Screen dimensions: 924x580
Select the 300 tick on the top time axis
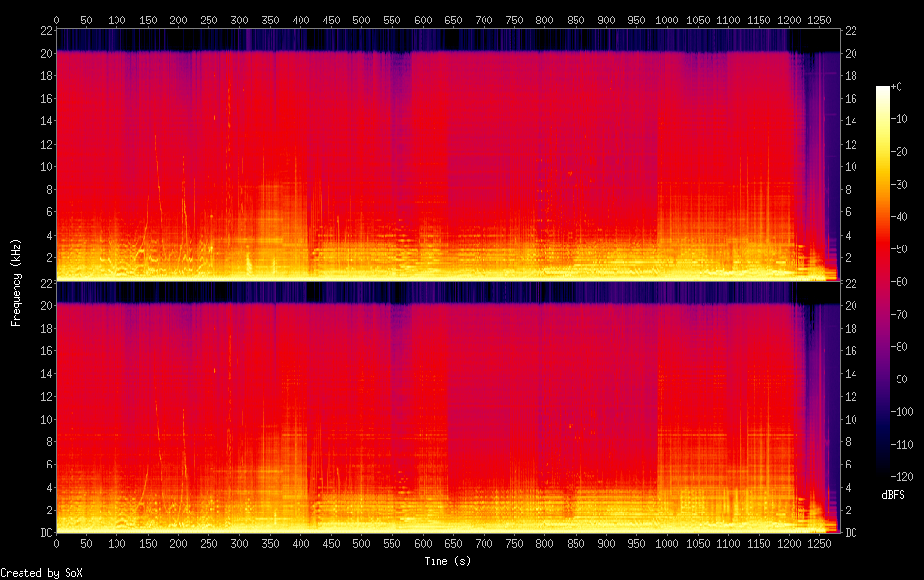pyautogui.click(x=239, y=19)
